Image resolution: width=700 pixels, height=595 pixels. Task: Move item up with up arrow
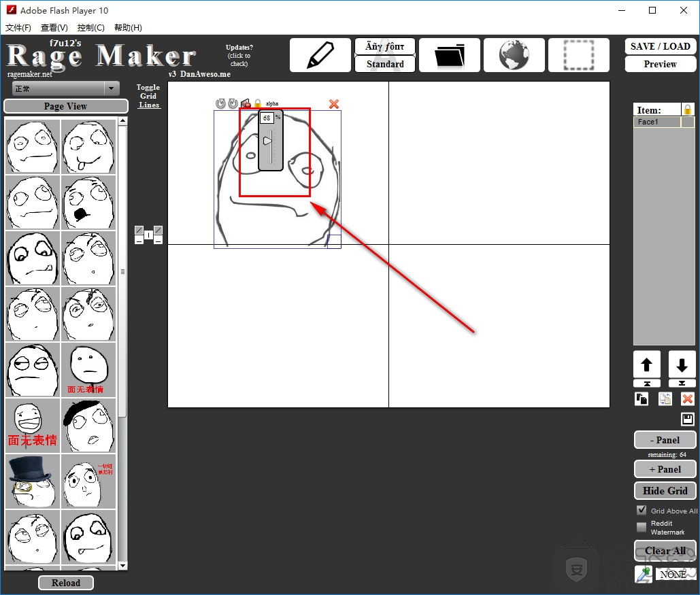click(646, 364)
